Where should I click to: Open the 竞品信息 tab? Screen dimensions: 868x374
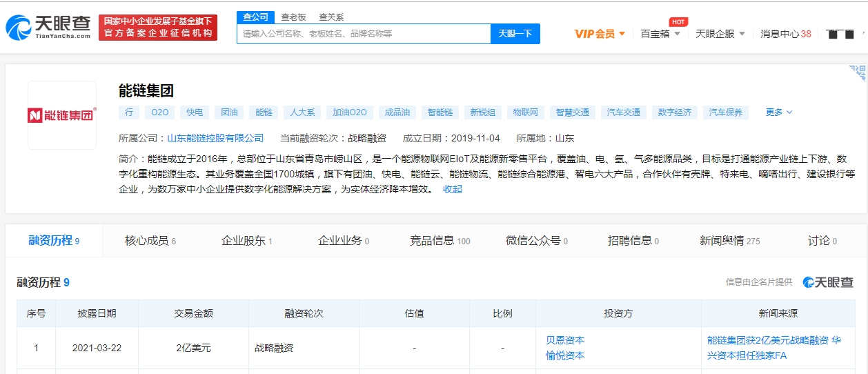pyautogui.click(x=440, y=241)
